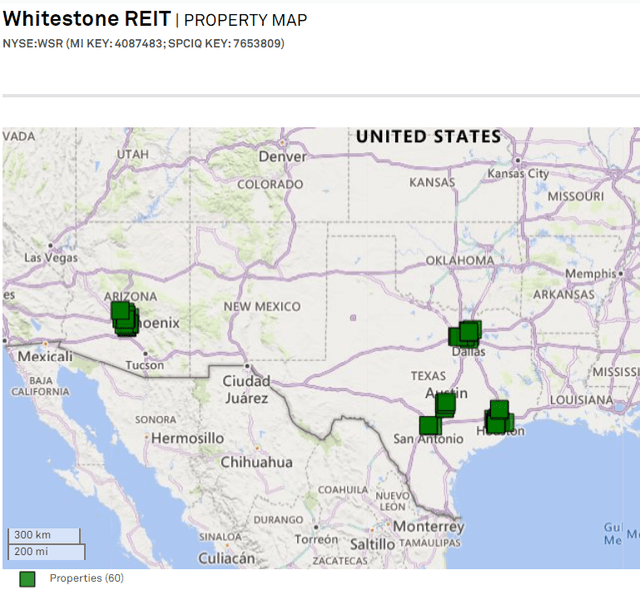The width and height of the screenshot is (640, 590).
Task: Click the Properties (60) legend label
Action: [87, 578]
